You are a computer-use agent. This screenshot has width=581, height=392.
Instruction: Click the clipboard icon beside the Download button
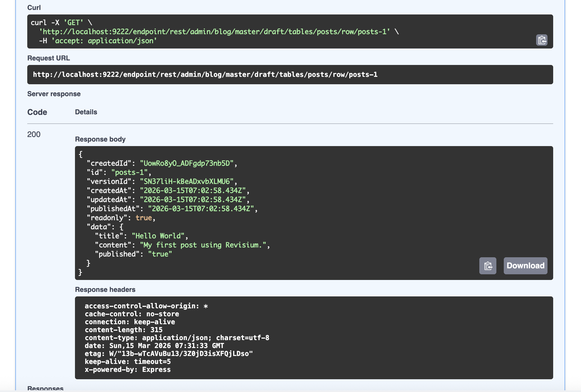tap(488, 266)
